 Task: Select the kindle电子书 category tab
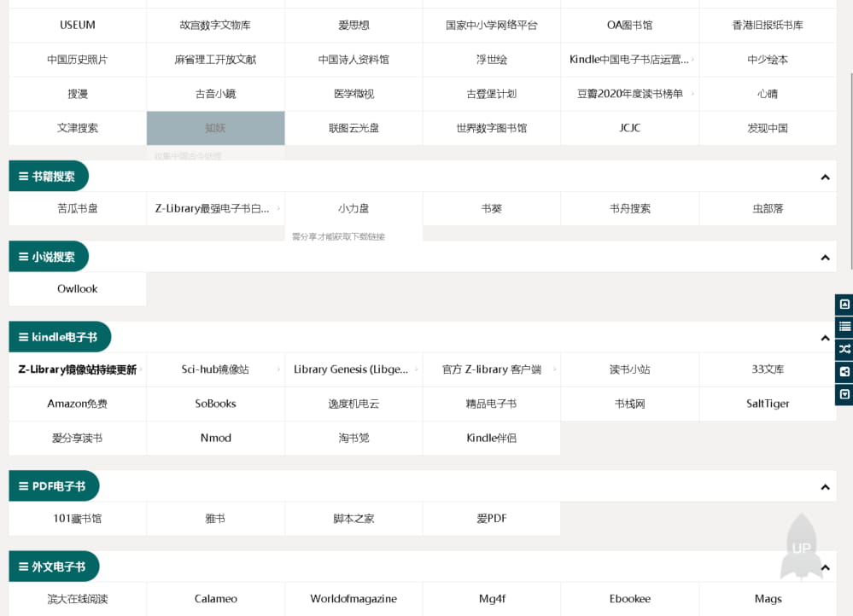(x=60, y=337)
